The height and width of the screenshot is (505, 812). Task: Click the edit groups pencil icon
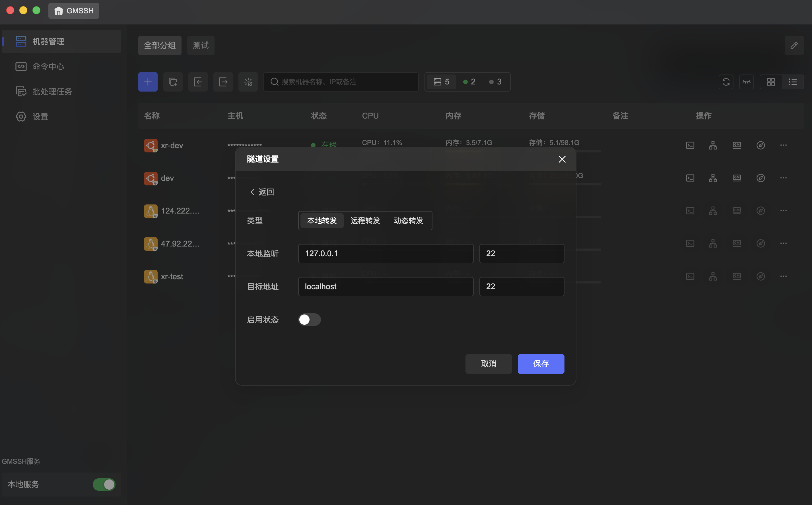click(x=794, y=45)
